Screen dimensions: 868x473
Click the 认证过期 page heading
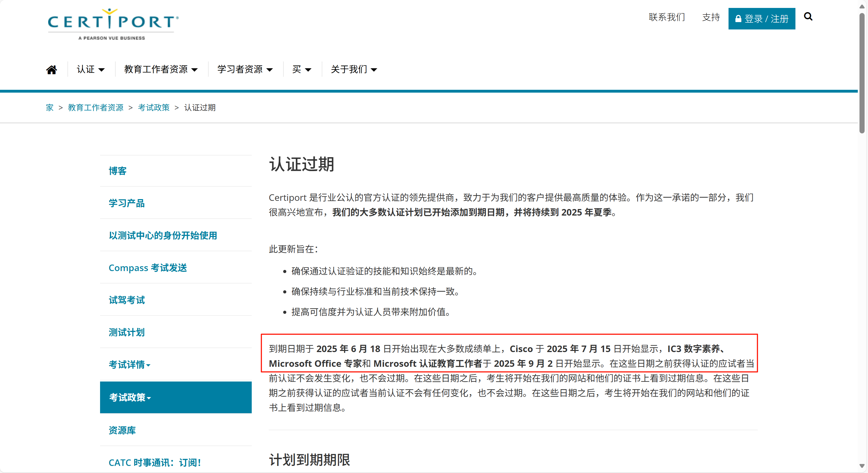(x=302, y=164)
